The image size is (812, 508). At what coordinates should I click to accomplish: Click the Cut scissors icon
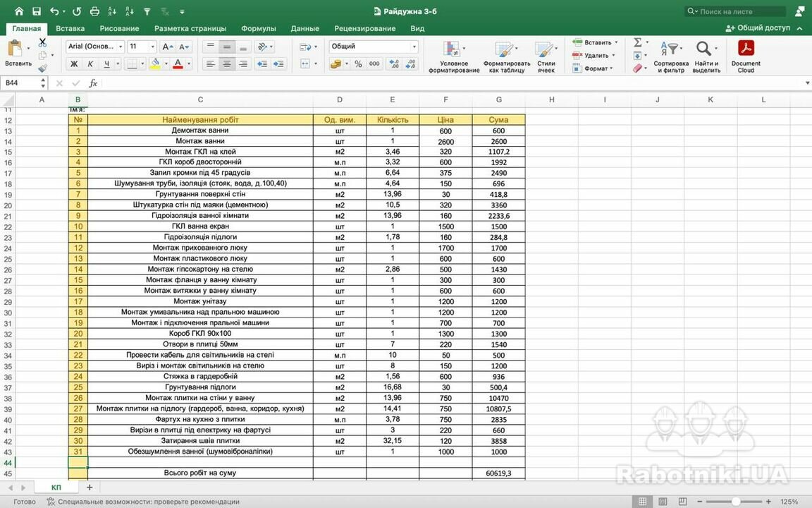click(42, 42)
